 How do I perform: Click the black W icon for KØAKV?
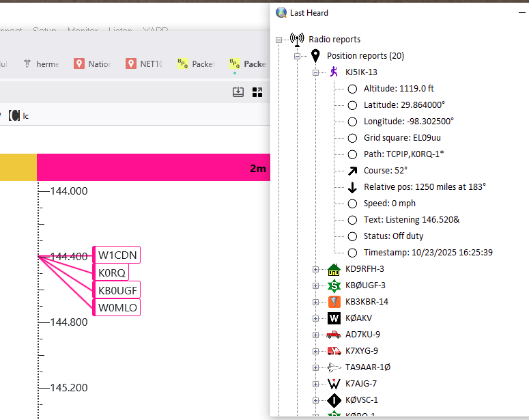[x=334, y=318]
